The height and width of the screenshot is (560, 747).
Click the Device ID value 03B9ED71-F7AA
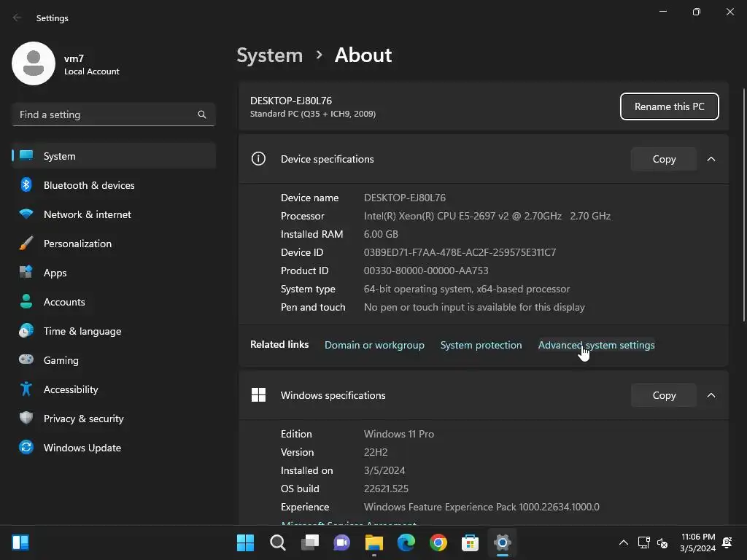click(460, 252)
